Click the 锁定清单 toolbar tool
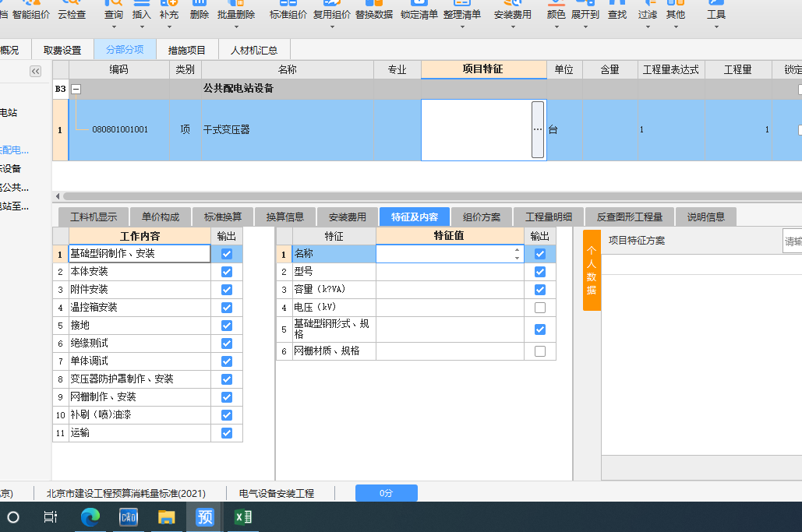802x532 pixels. pos(419,10)
